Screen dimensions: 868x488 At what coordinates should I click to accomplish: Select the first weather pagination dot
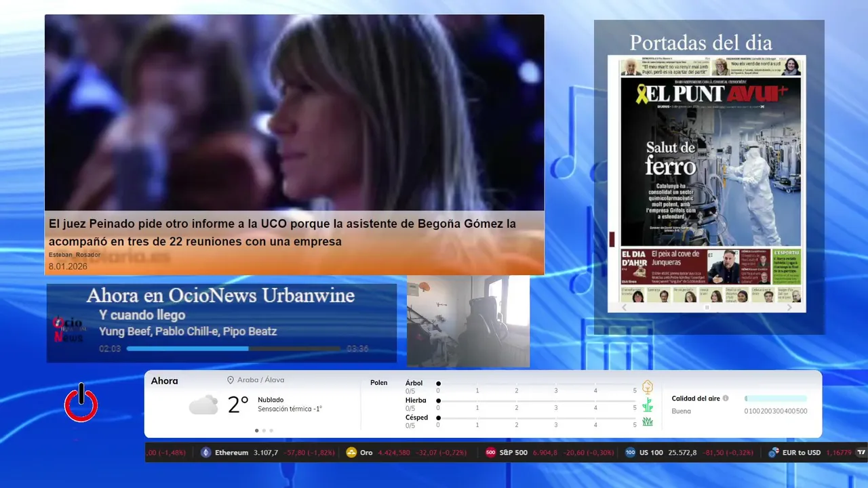256,430
